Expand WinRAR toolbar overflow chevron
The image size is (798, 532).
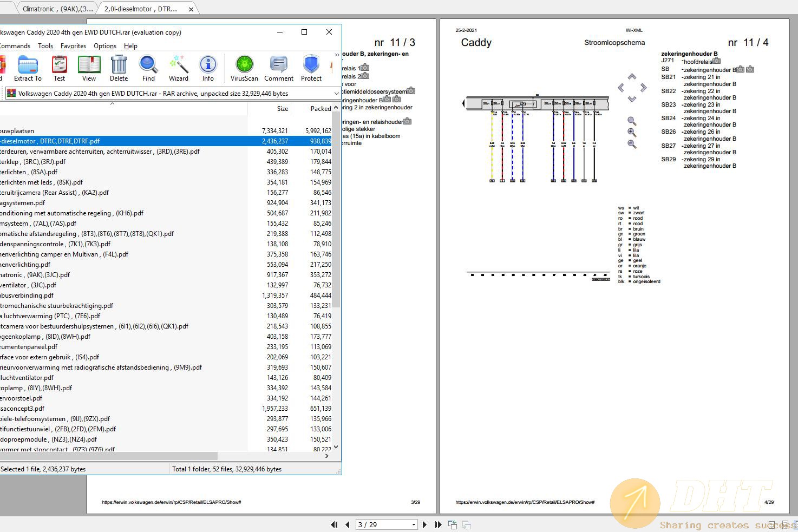[x=337, y=55]
